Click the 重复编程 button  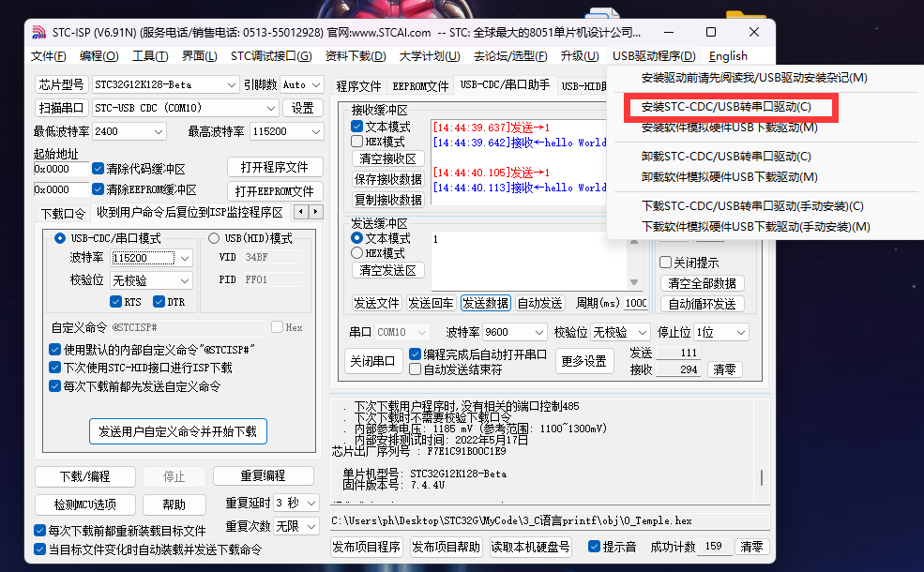click(263, 476)
